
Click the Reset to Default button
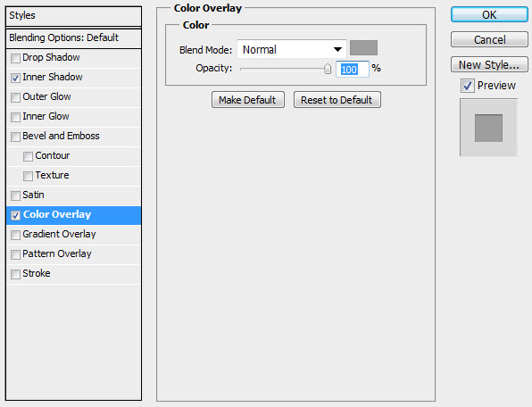click(x=337, y=100)
